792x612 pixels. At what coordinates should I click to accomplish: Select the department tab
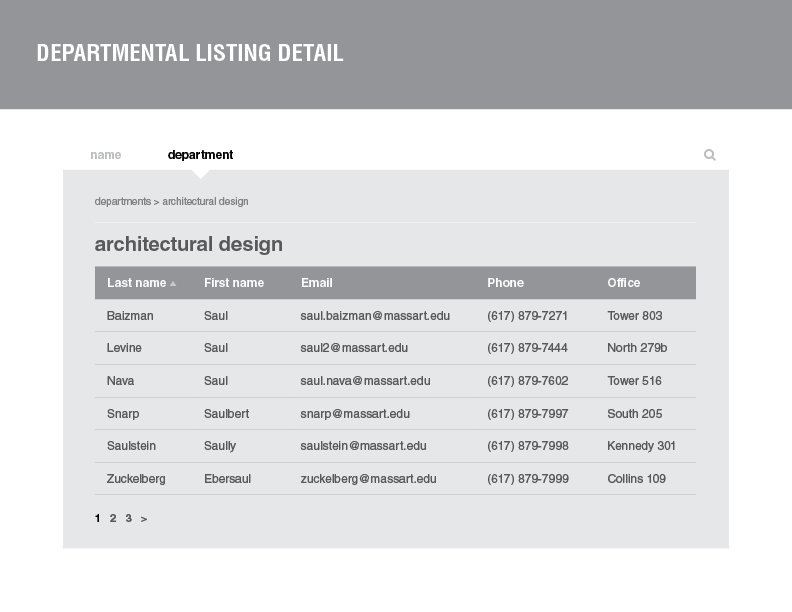(x=200, y=155)
